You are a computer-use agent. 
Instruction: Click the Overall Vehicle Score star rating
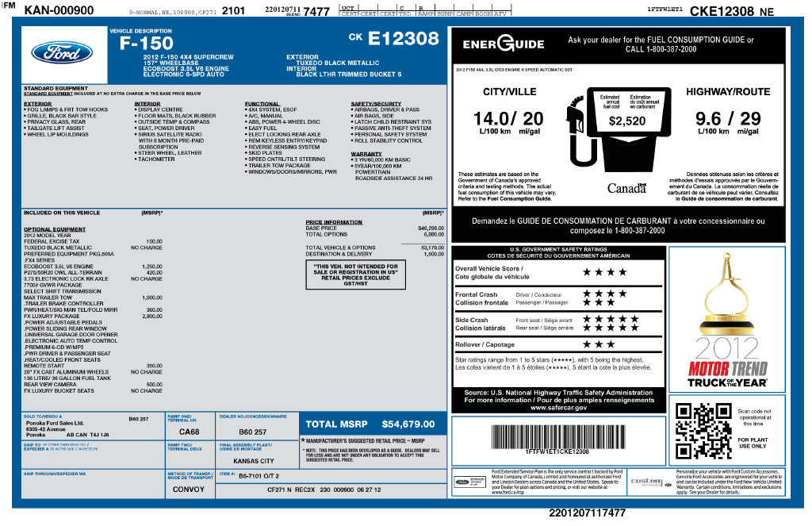[x=604, y=272]
